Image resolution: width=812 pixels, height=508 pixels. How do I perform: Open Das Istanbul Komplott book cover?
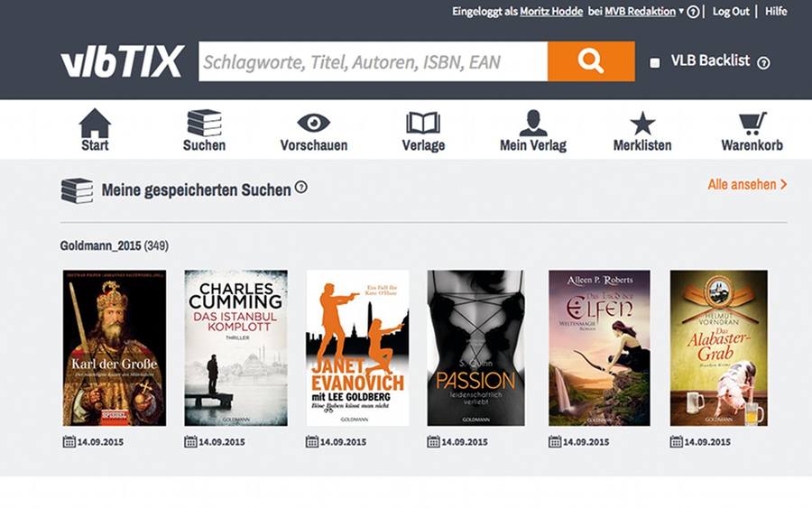[235, 348]
